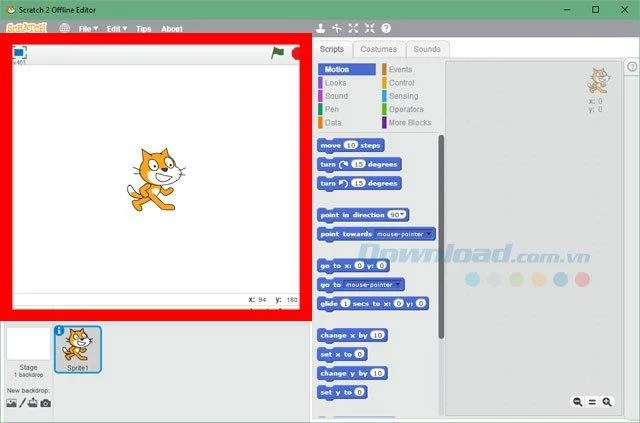640x423 pixels.
Task: Select the Grow sprite tool
Action: tap(353, 28)
